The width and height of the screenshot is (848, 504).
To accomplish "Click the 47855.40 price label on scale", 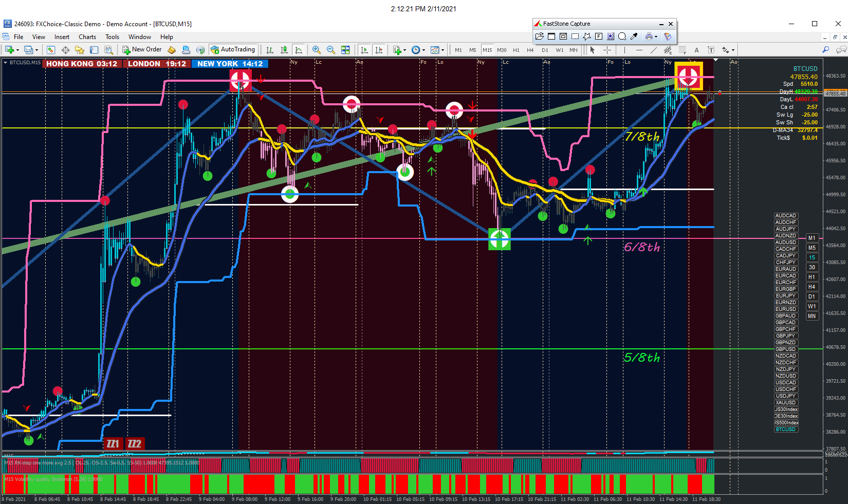I will pyautogui.click(x=835, y=94).
